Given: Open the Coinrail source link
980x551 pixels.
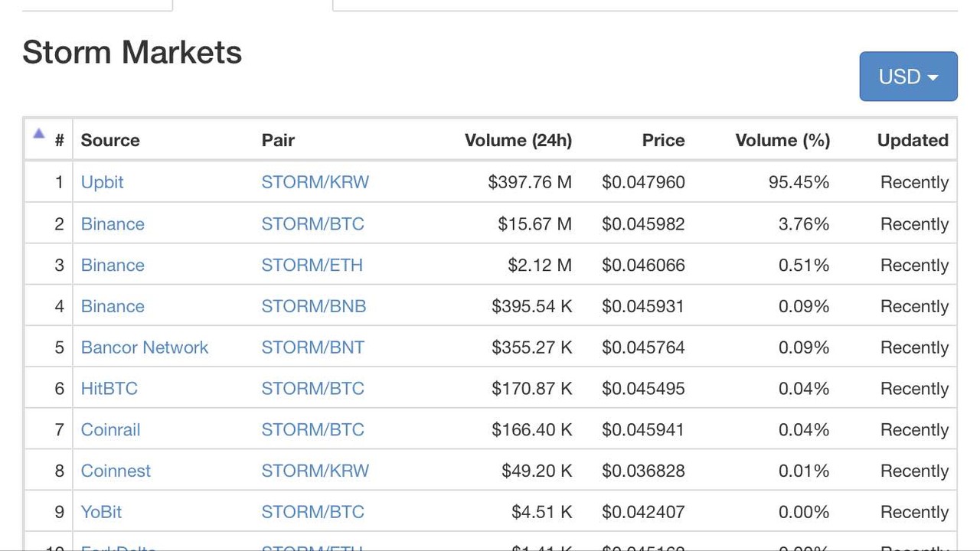Looking at the screenshot, I should (110, 430).
